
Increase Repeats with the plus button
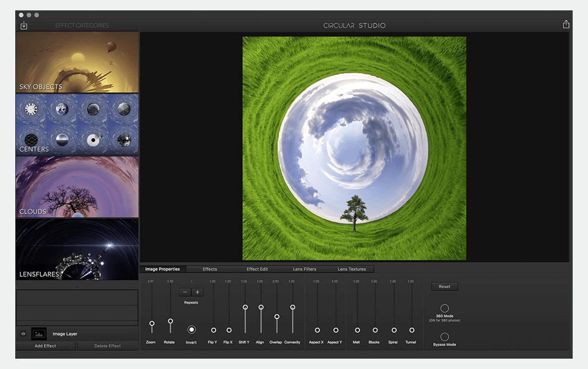point(198,292)
